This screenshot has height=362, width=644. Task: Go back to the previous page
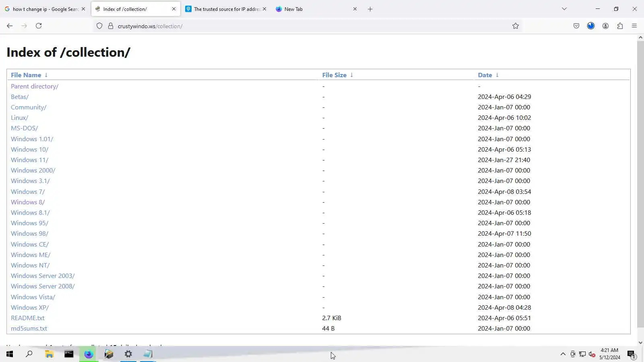point(10,26)
